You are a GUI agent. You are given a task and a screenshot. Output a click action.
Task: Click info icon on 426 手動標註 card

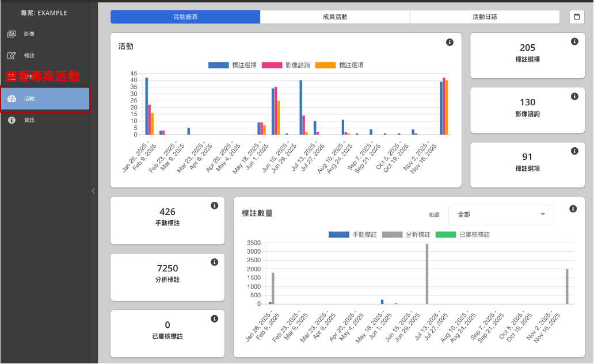click(214, 205)
